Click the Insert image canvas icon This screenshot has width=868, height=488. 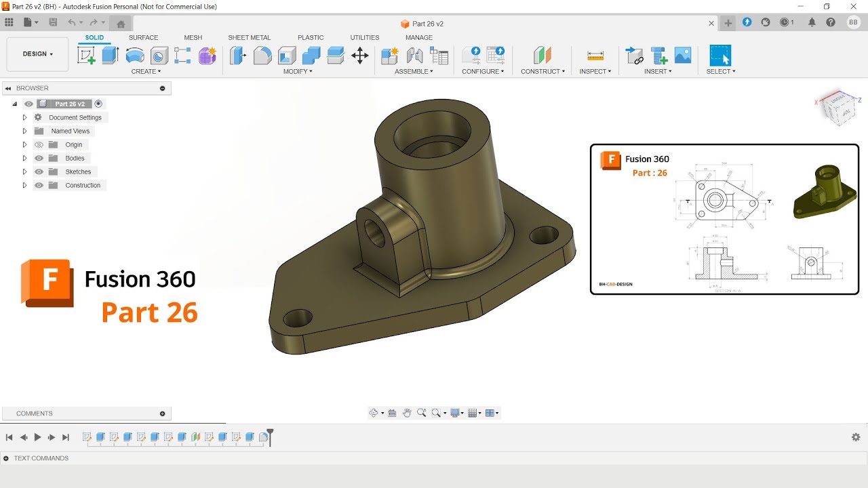683,56
